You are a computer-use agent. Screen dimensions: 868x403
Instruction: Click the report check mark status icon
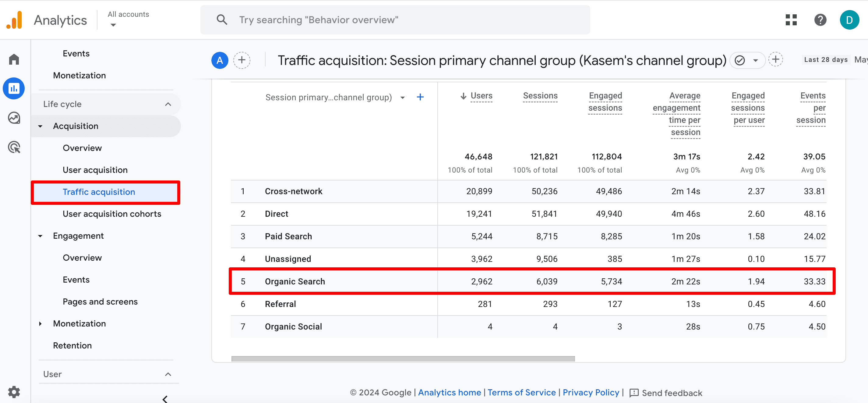[739, 60]
